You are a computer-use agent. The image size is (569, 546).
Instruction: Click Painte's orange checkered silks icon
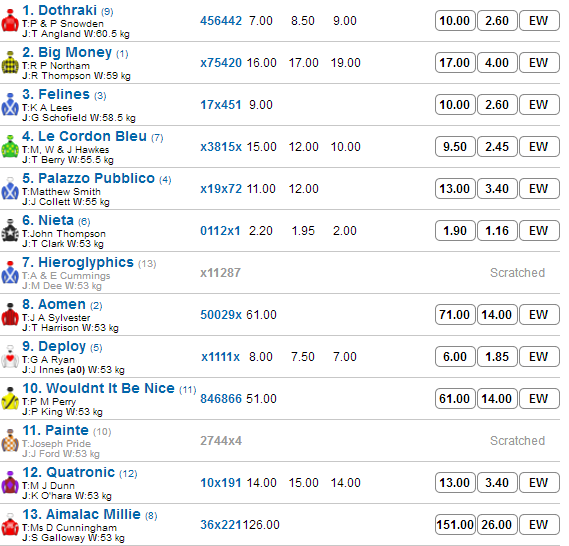tap(10, 441)
